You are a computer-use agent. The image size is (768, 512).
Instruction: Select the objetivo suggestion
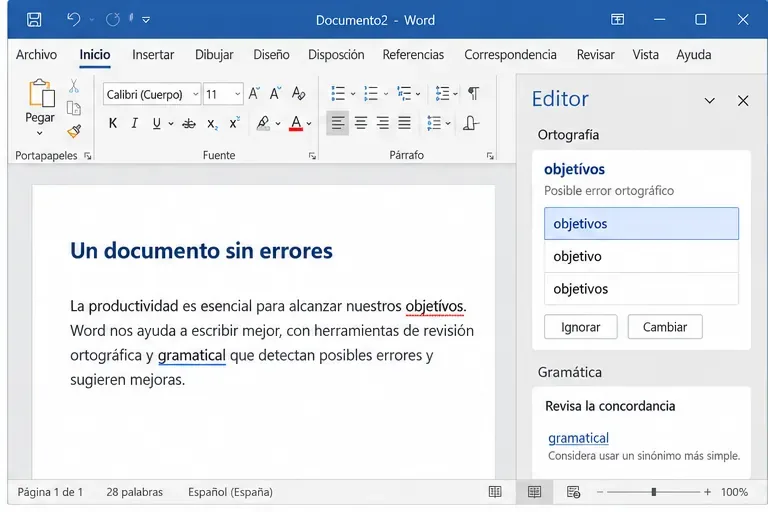pos(641,256)
